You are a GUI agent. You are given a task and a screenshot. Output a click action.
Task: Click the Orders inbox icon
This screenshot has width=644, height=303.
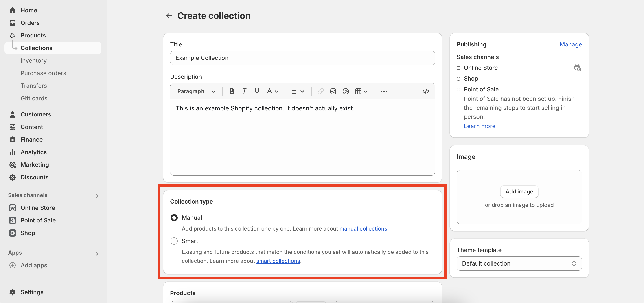point(13,23)
